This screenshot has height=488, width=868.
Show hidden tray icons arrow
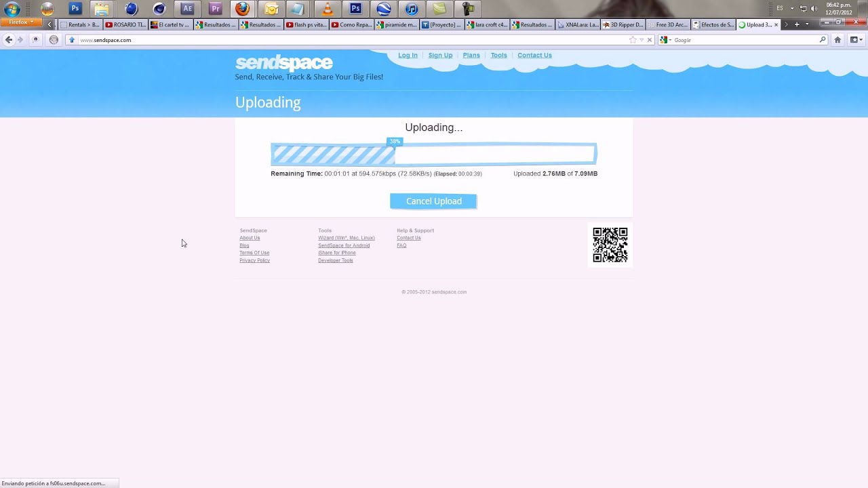(792, 8)
